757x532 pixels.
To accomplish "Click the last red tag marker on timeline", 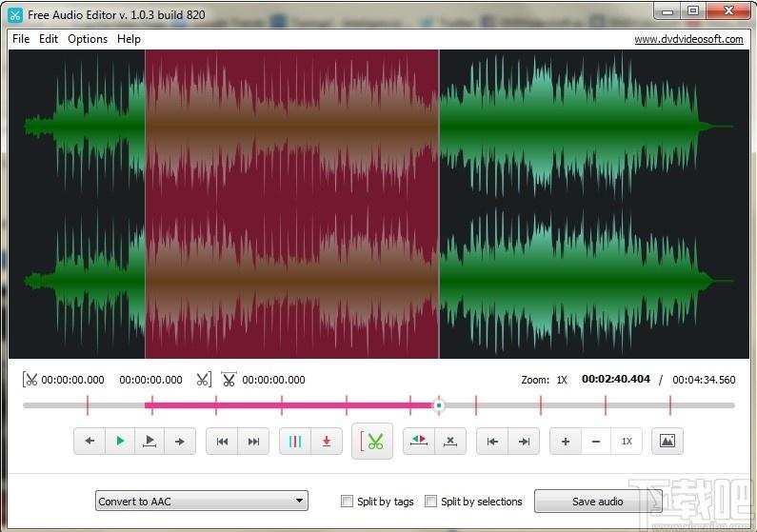I will 670,405.
